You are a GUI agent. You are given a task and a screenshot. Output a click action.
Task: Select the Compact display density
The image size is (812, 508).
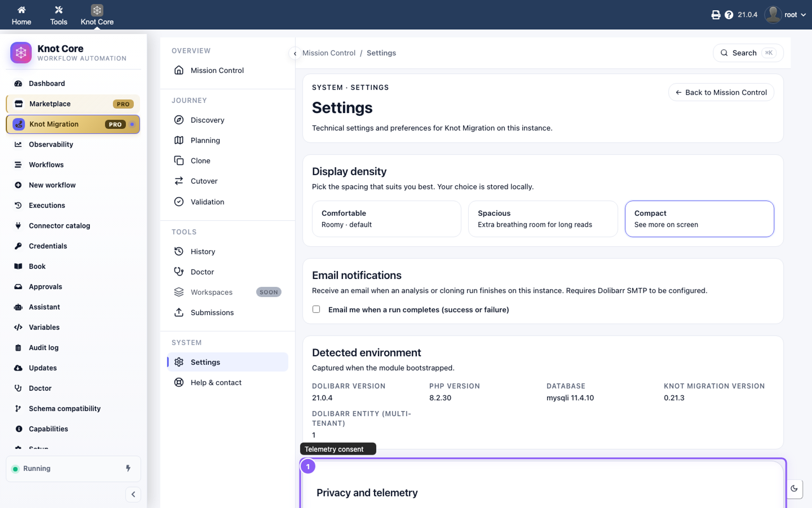click(x=699, y=219)
